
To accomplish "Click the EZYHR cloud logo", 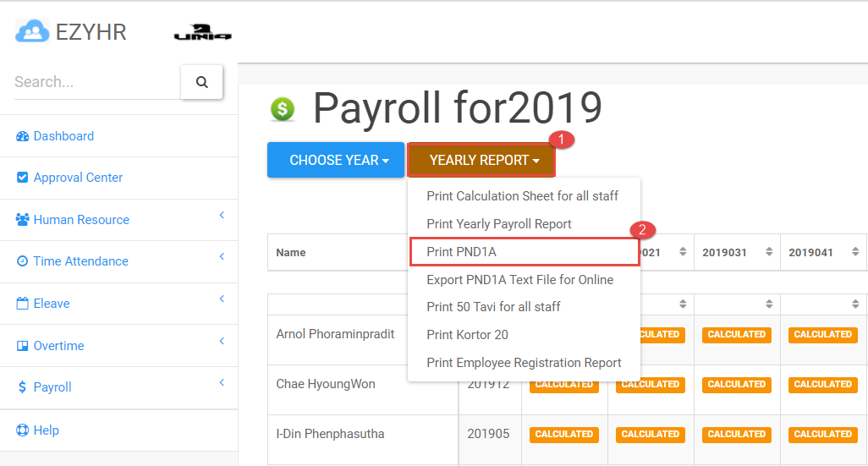I will [x=32, y=31].
